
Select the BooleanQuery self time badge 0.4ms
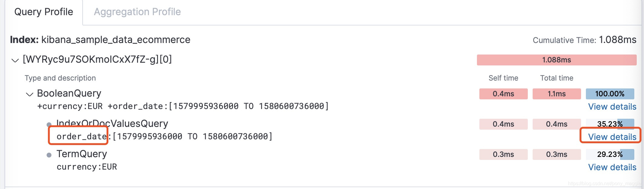503,94
